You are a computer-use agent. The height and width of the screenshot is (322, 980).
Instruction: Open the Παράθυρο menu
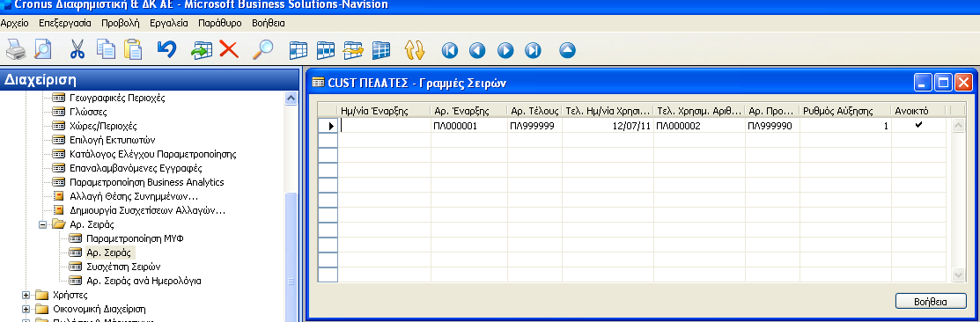click(219, 23)
